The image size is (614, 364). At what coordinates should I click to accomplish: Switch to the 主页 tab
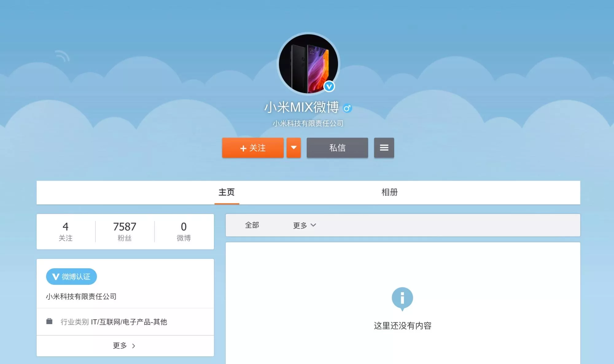(x=227, y=192)
